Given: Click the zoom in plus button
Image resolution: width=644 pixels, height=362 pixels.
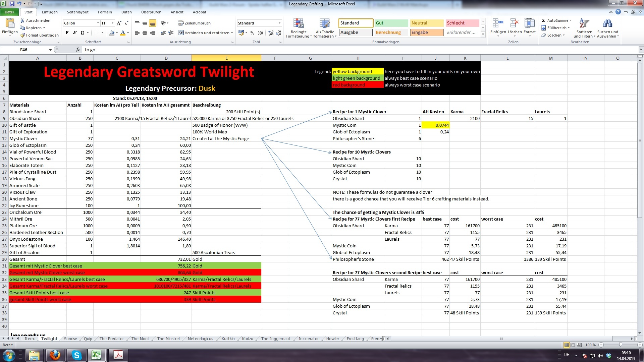Looking at the screenshot, I should [x=640, y=345].
